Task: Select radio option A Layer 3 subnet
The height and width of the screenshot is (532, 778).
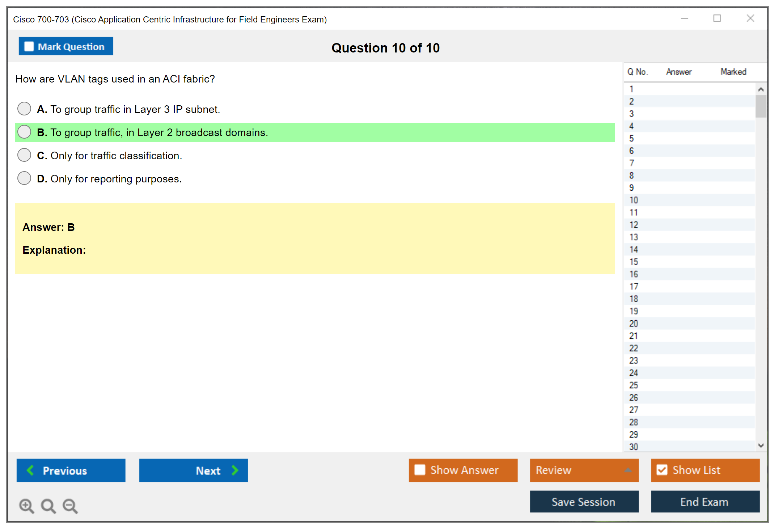Action: (24, 109)
